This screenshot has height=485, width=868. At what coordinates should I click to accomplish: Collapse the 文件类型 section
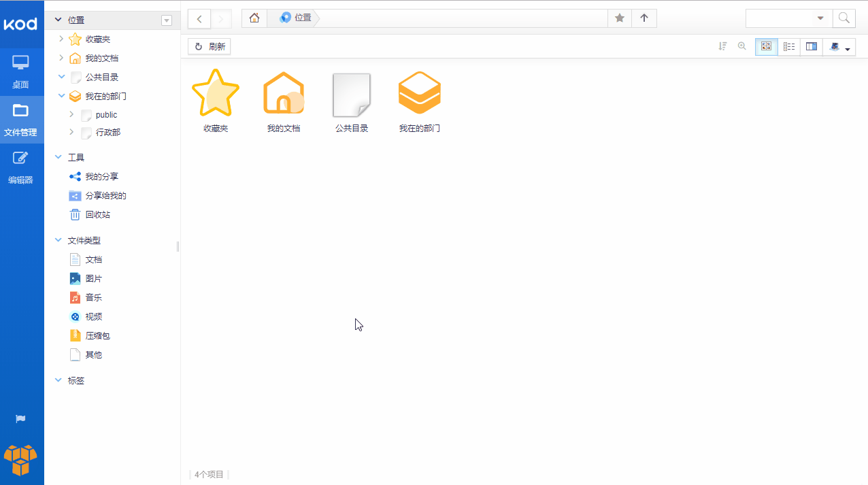(x=58, y=240)
